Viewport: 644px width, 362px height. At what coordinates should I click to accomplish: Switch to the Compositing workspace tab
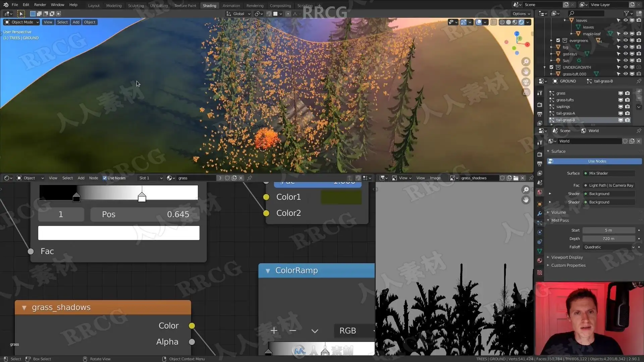coord(280,6)
